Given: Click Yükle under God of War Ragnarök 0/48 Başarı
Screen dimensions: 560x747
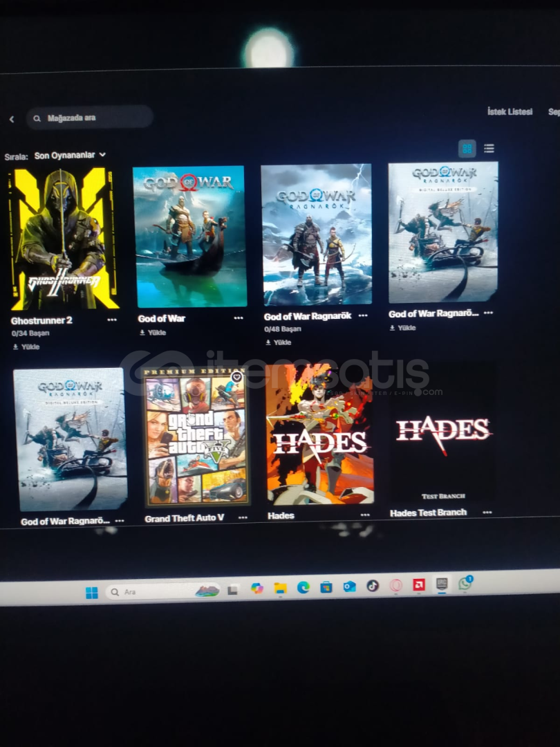Looking at the screenshot, I should pyautogui.click(x=279, y=342).
